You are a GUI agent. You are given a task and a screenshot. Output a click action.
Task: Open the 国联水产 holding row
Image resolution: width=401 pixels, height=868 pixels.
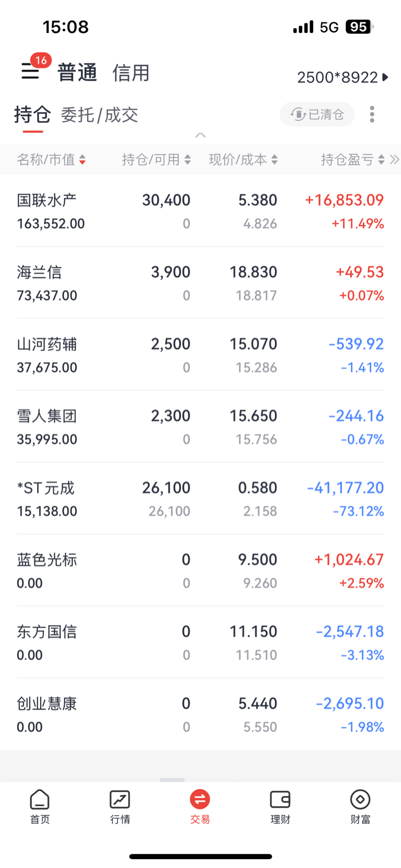pos(200,211)
